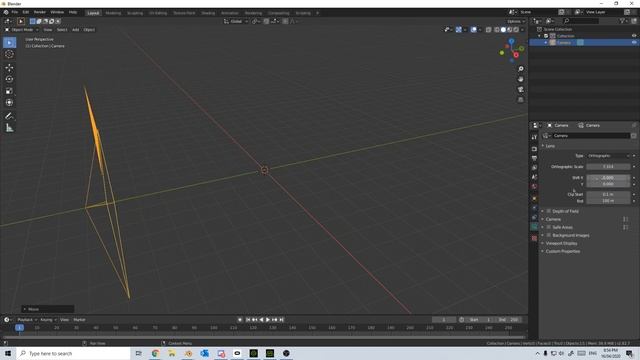Select the Move tool

point(9,68)
